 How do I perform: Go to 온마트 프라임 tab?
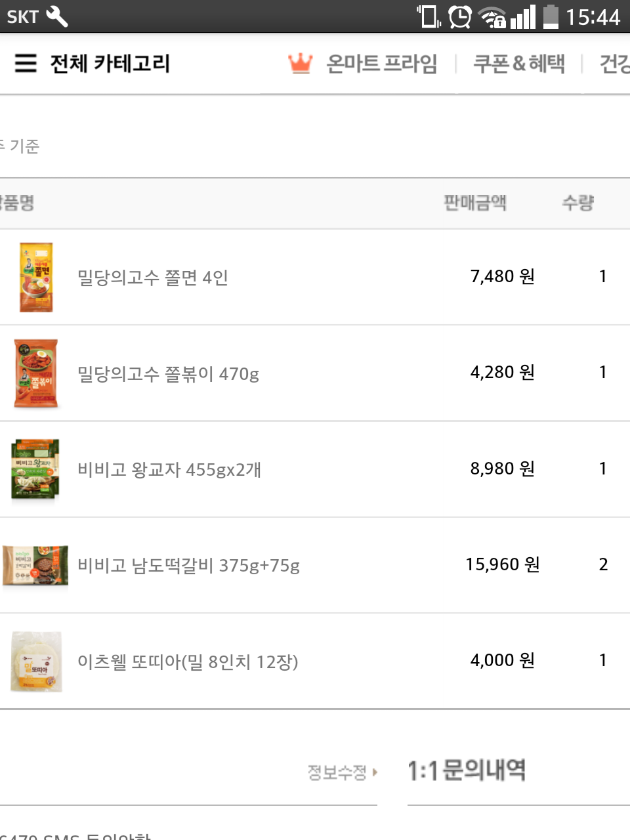pyautogui.click(x=382, y=64)
